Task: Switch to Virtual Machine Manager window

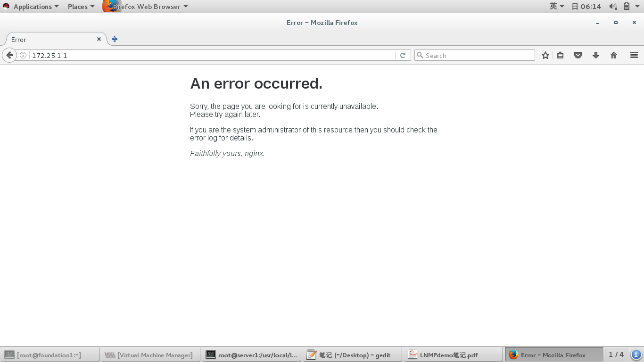Action: (150, 355)
